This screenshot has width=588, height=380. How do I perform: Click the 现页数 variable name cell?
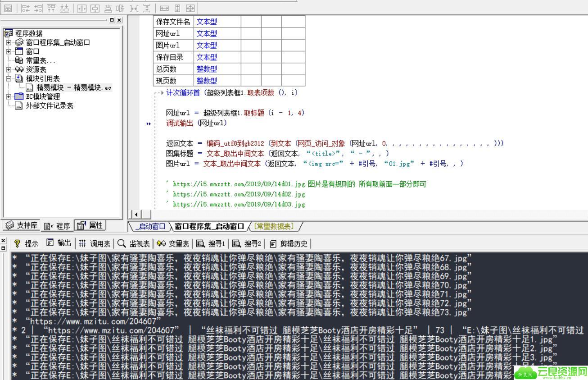pyautogui.click(x=174, y=81)
